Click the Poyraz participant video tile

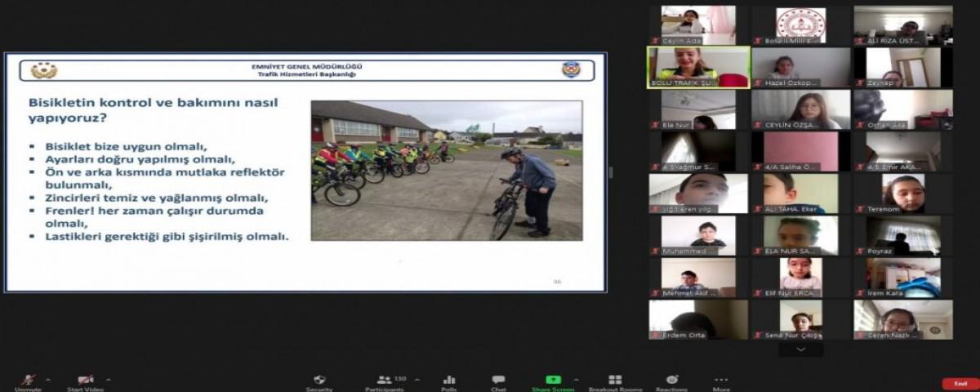click(902, 235)
